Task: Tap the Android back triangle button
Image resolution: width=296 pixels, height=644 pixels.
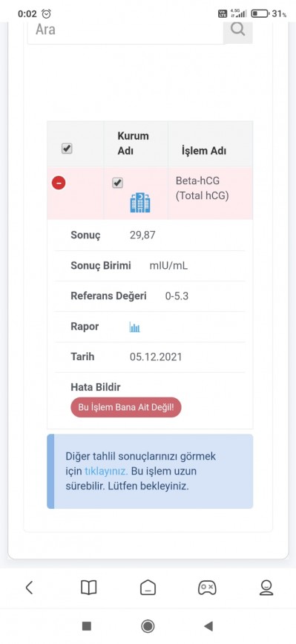Action: 208,626
